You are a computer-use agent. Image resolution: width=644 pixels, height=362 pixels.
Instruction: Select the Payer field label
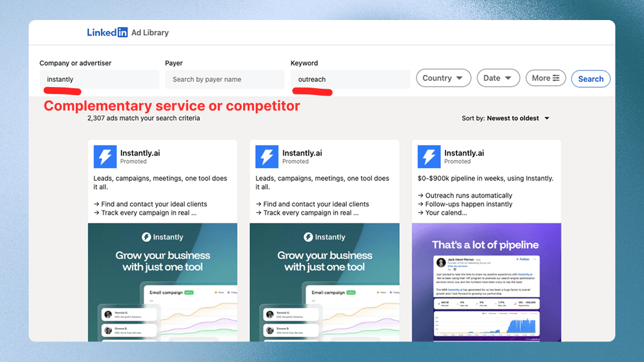coord(174,63)
